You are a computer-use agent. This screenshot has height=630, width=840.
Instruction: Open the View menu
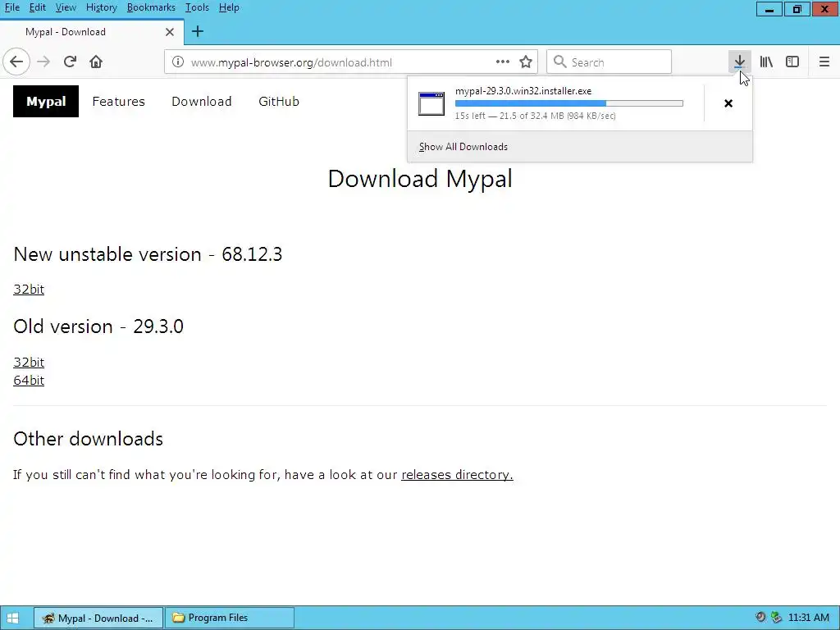66,7
